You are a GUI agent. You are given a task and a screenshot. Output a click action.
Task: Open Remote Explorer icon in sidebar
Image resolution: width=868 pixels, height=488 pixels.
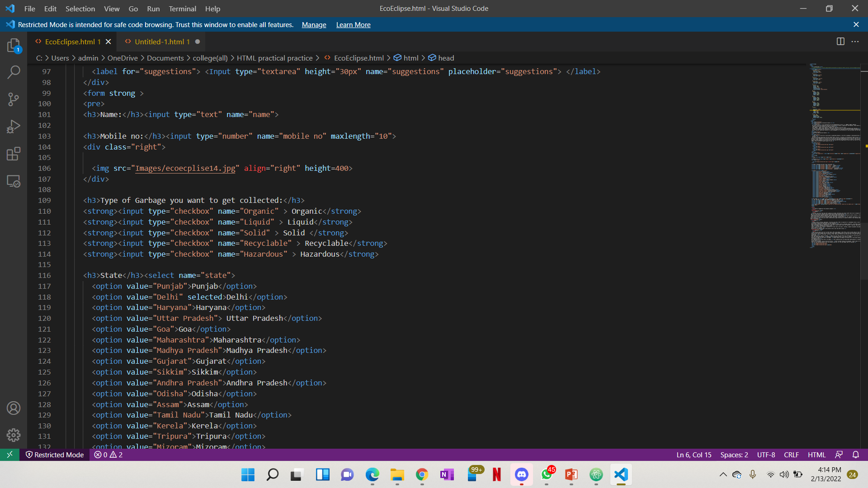click(14, 181)
